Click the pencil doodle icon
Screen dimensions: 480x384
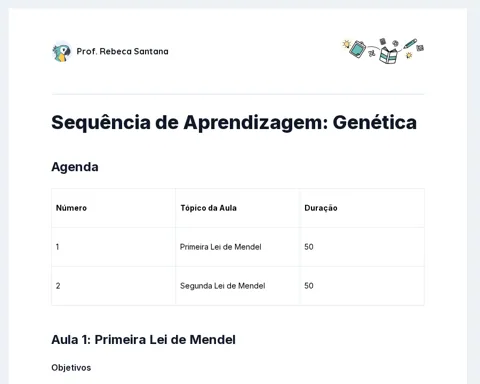410,44
